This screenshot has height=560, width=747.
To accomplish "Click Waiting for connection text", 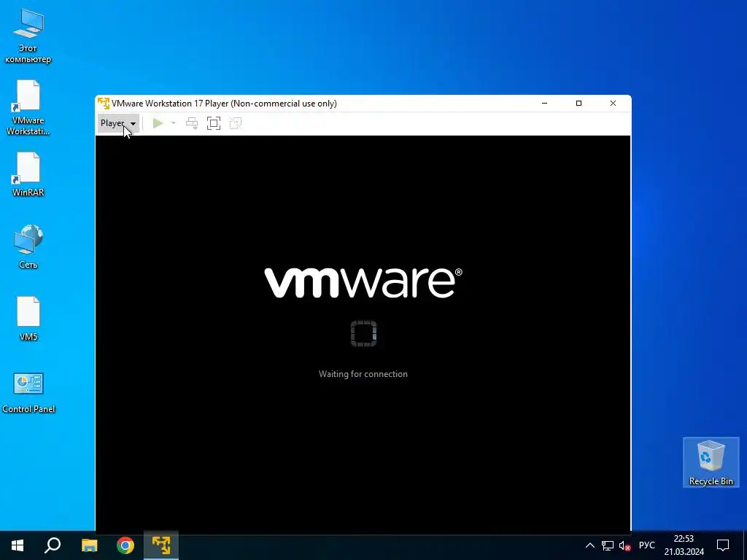I will 363,374.
